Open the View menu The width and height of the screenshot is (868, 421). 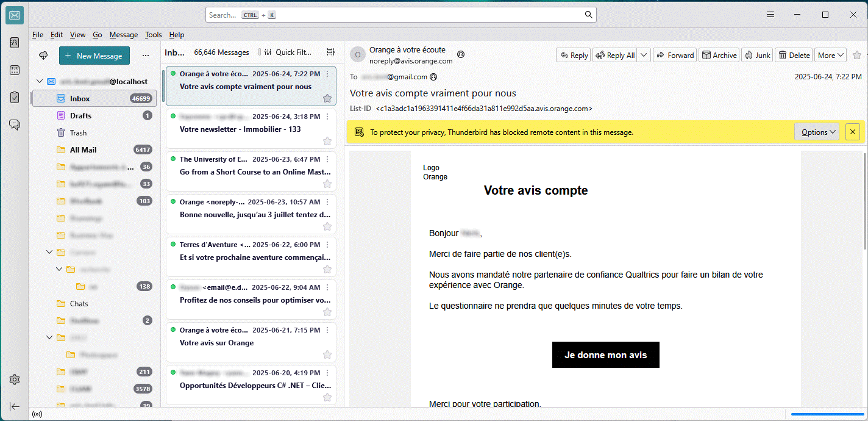[x=77, y=35]
